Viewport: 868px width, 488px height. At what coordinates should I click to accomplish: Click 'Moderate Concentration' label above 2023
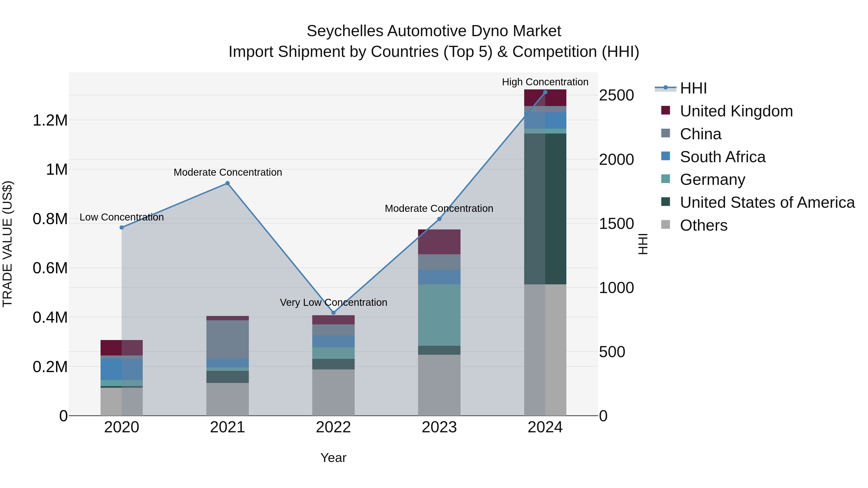pos(439,208)
